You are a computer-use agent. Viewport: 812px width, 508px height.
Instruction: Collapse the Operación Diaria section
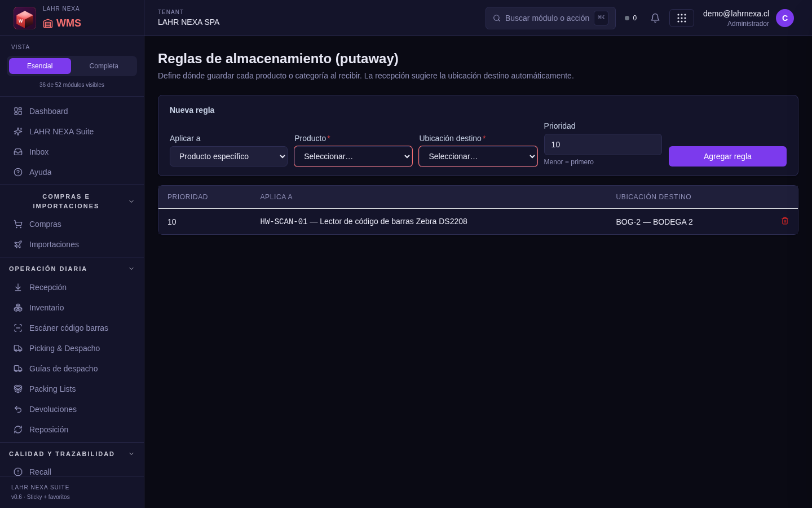coord(131,269)
